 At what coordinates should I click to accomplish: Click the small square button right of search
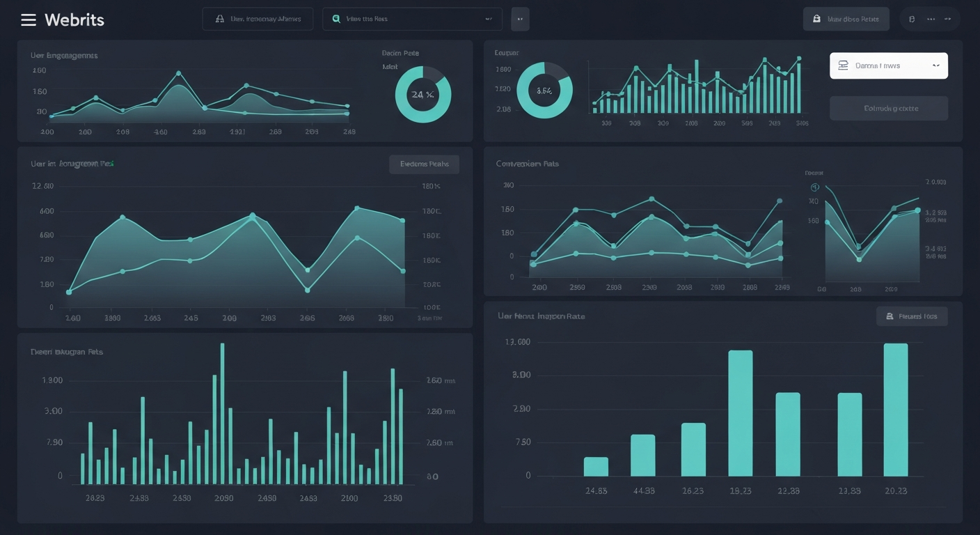pos(520,20)
